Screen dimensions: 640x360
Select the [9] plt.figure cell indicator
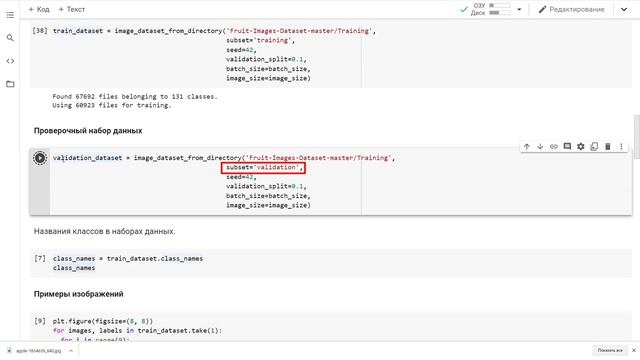point(40,321)
